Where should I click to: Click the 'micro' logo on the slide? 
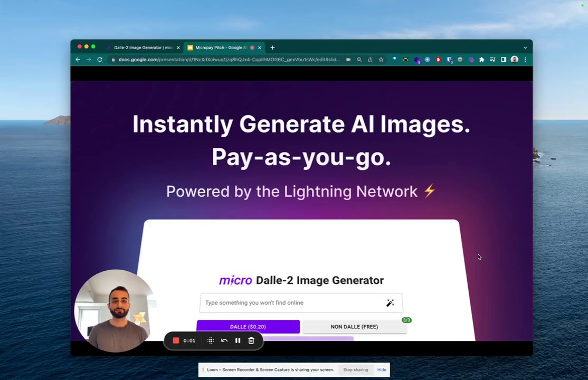tap(235, 280)
